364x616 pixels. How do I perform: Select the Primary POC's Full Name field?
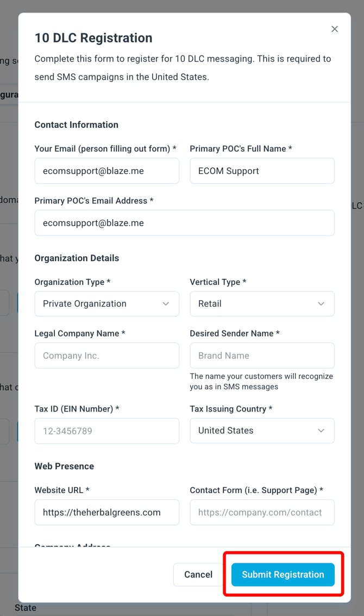[x=262, y=171]
